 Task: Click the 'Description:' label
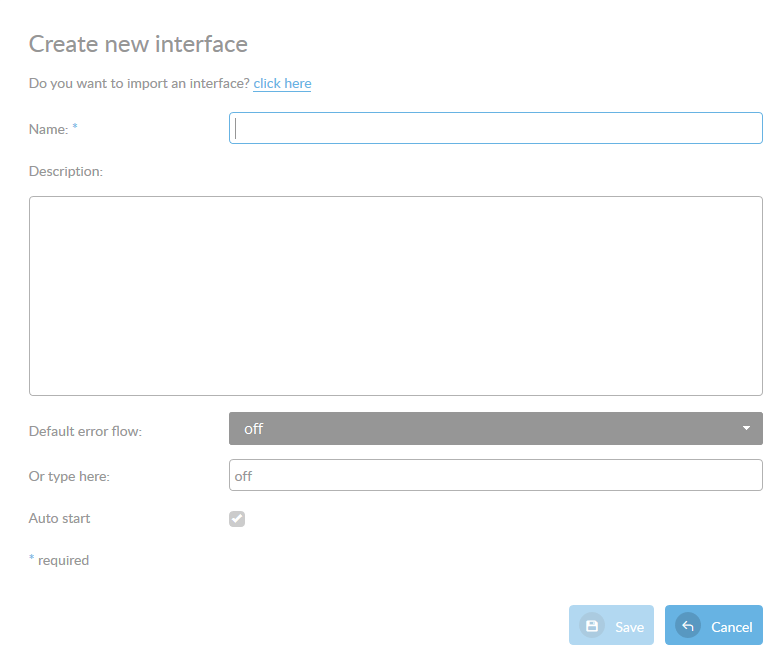pos(66,171)
